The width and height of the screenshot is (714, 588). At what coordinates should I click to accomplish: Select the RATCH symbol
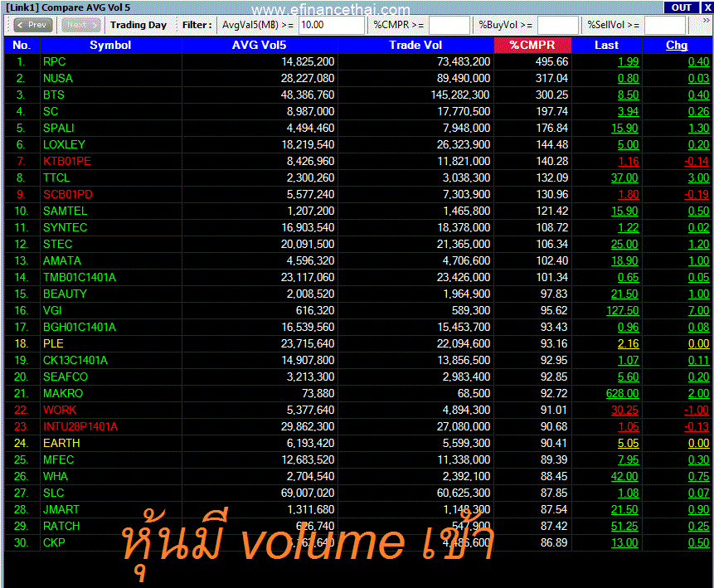point(61,526)
